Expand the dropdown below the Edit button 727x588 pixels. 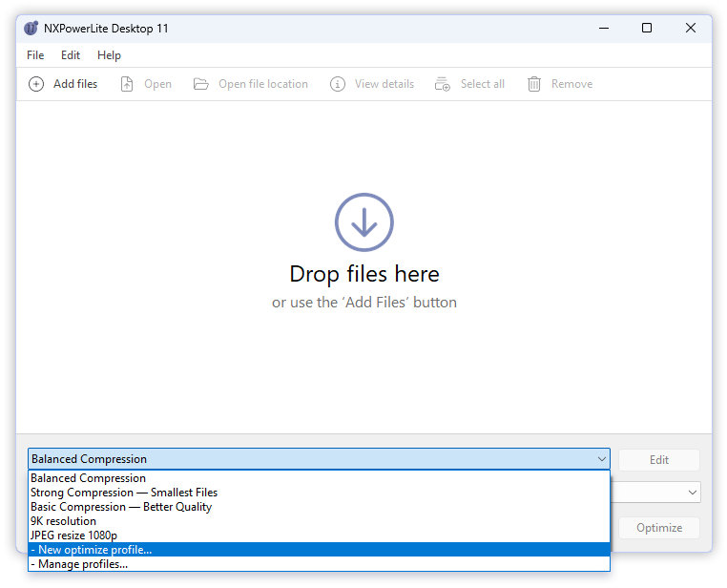pos(693,493)
